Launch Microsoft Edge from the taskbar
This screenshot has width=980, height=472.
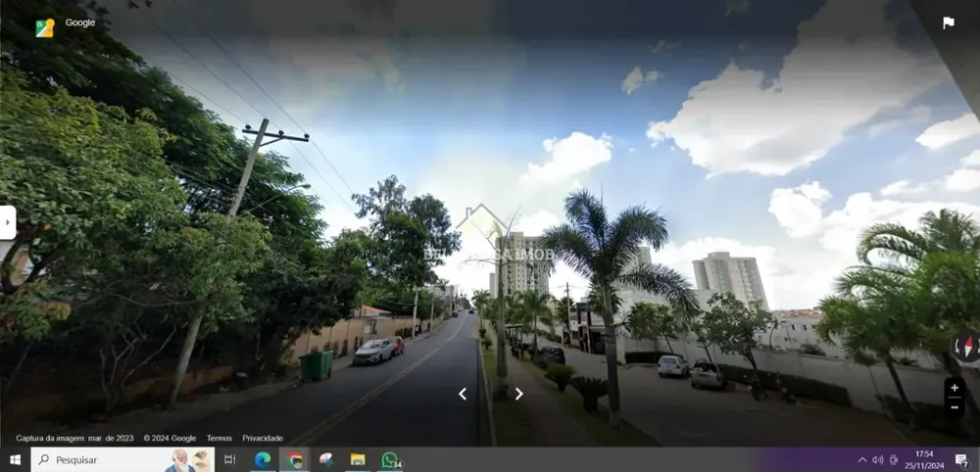tap(263, 460)
